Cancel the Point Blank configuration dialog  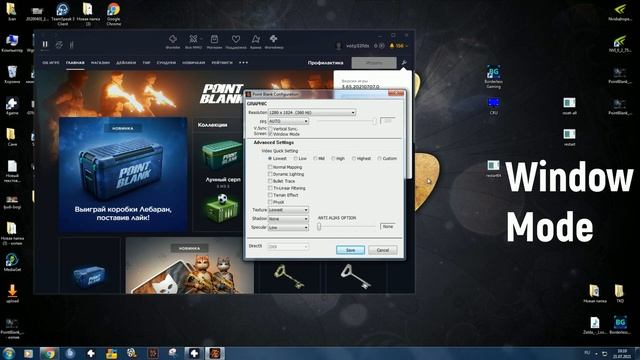pos(382,250)
